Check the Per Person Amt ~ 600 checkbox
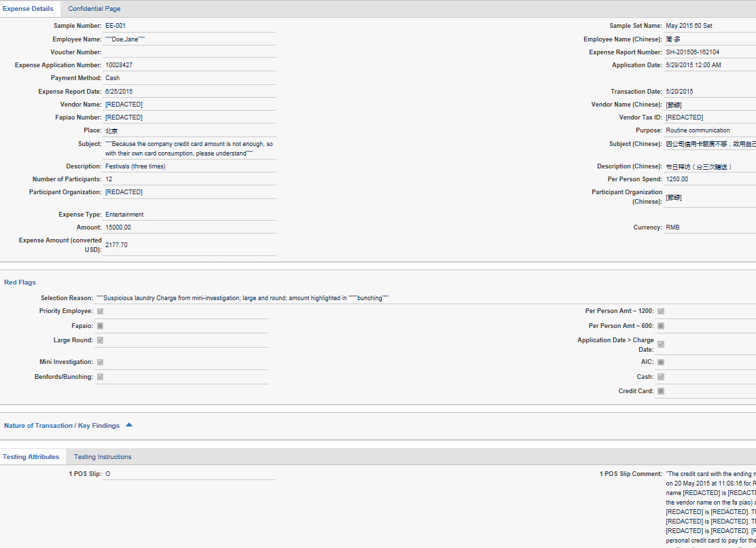 point(661,326)
